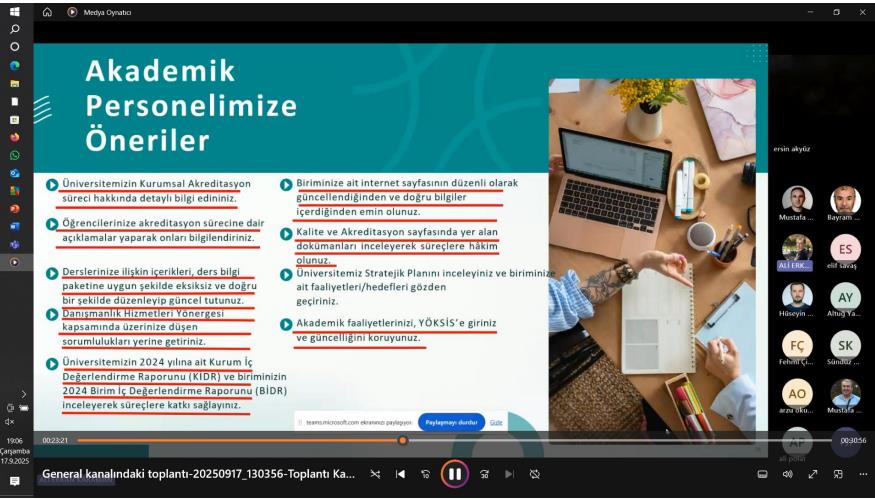875x500 pixels.
Task: Switch to mini player view
Action: tap(838, 474)
